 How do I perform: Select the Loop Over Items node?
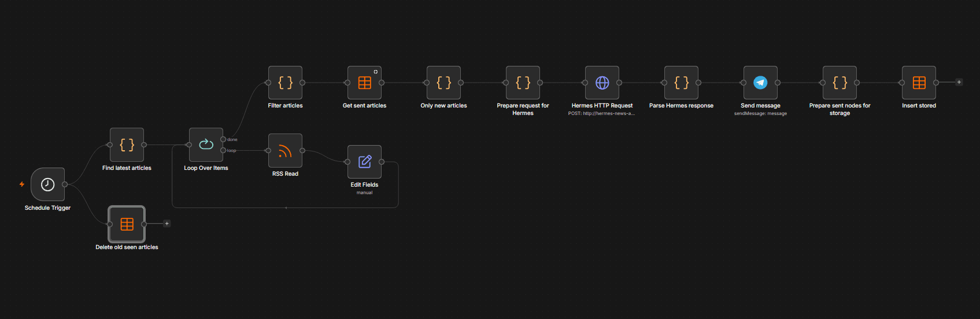point(206,144)
